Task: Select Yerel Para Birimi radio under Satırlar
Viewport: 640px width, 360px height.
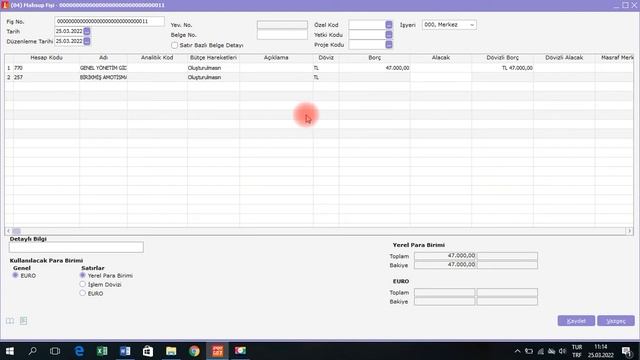Action: tap(82, 276)
